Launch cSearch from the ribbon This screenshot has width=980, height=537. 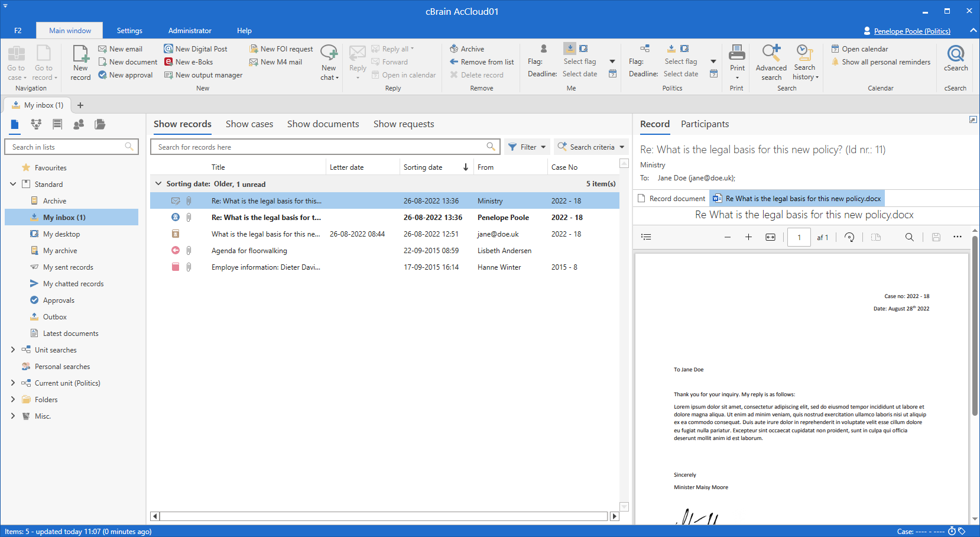point(955,59)
